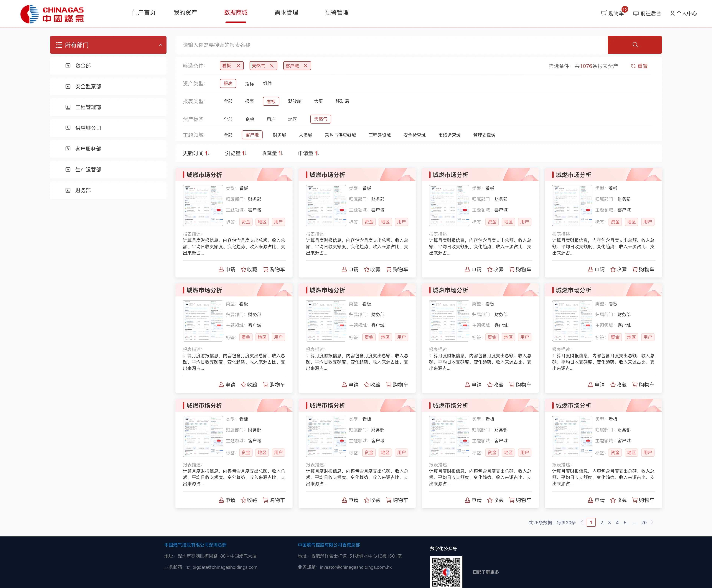The width and height of the screenshot is (712, 588).
Task: Remove the 天然气 filter tag
Action: (x=271, y=66)
